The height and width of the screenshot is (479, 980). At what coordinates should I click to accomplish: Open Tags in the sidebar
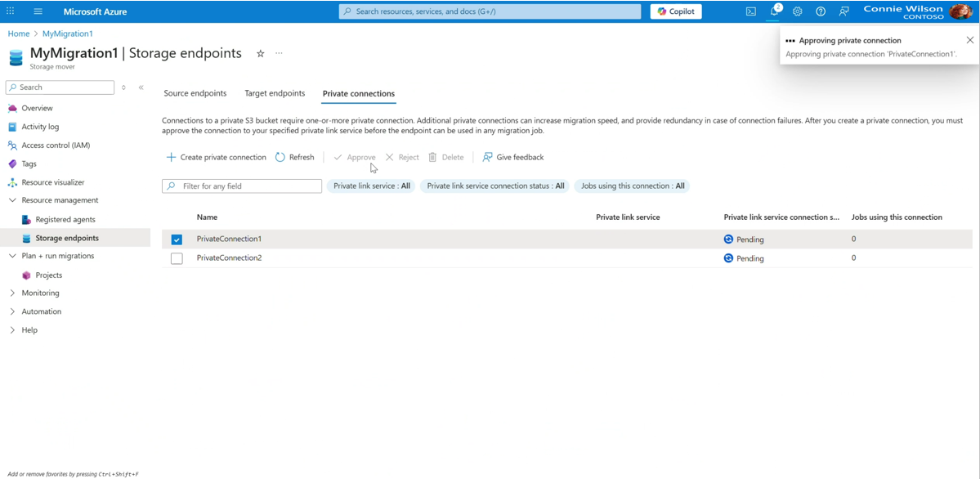pyautogui.click(x=29, y=163)
